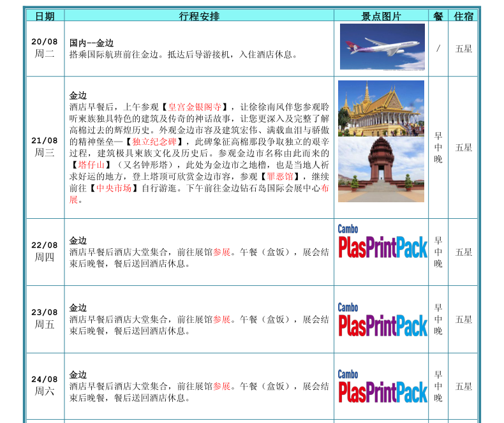Select the 日期 column header

pos(45,16)
